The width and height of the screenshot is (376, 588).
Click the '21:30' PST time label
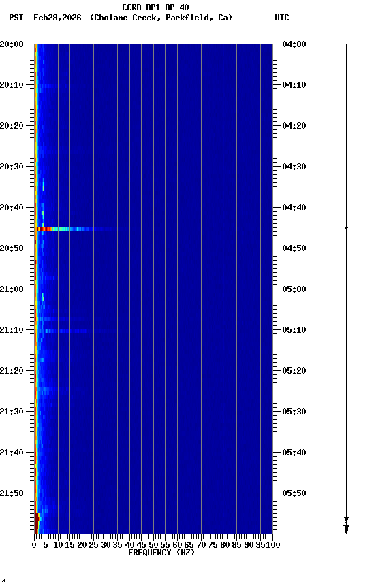pos(12,412)
